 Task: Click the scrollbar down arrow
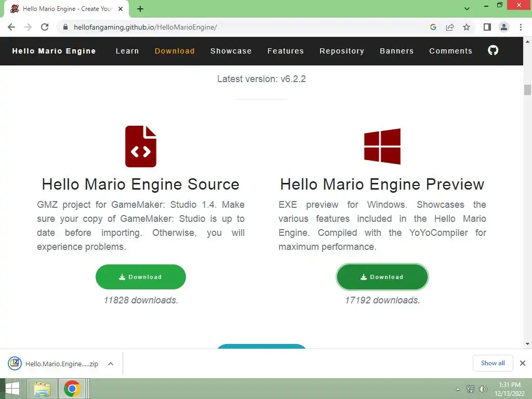[527, 344]
